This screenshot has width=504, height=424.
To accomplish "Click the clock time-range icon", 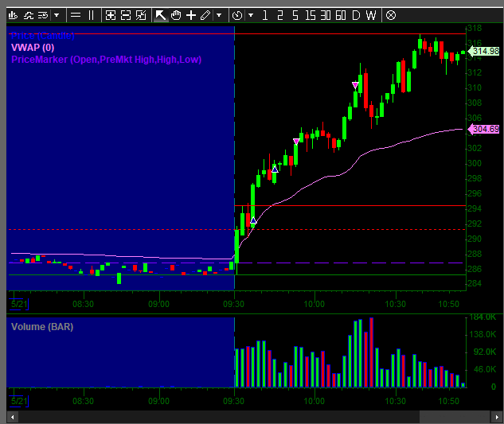I will tap(237, 15).
